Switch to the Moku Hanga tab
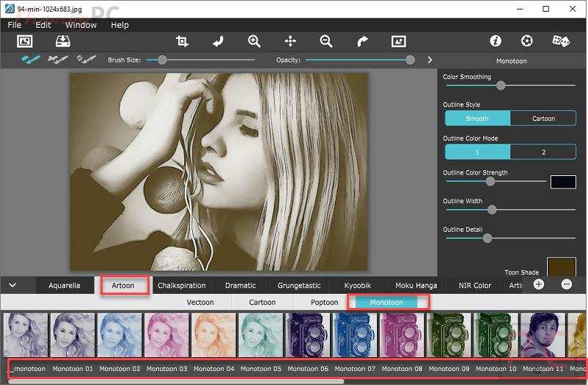Screen dimensions: 588x385 (x=416, y=285)
